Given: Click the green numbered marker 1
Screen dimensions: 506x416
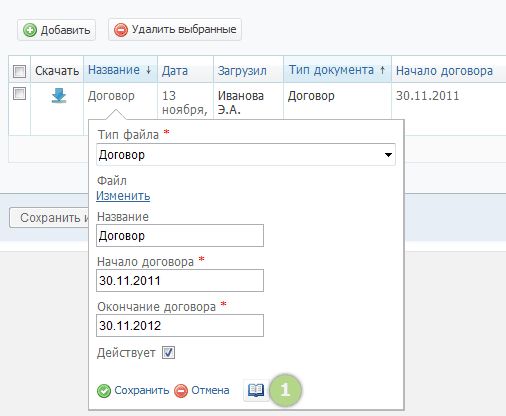Looking at the screenshot, I should 285,390.
